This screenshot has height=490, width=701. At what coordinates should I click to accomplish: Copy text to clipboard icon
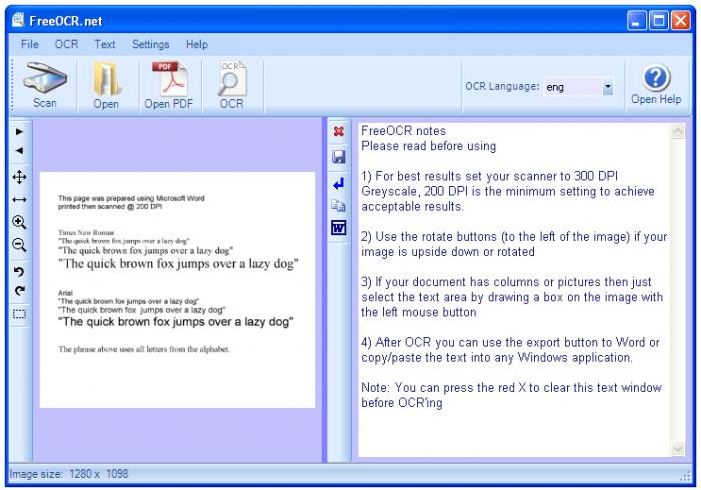(338, 205)
